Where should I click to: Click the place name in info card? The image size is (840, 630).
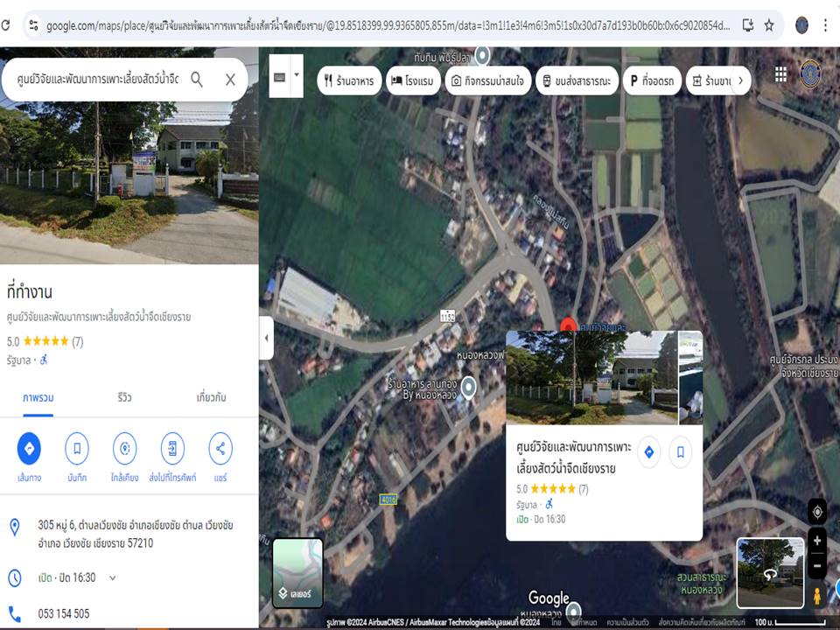click(x=574, y=458)
